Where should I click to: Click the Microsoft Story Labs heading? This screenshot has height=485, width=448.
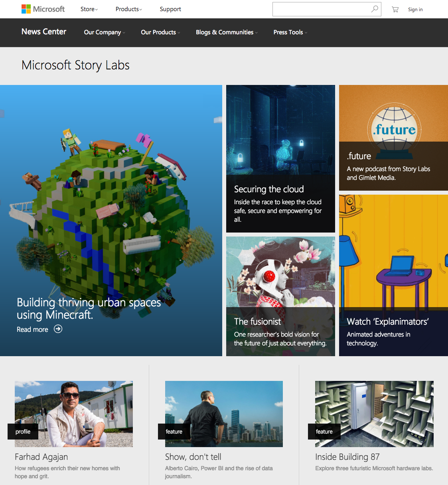coord(75,65)
